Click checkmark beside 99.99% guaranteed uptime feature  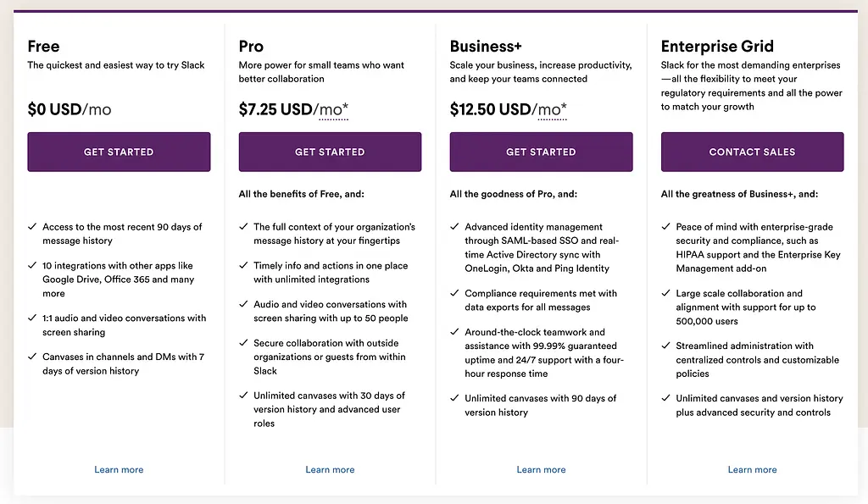(x=454, y=331)
